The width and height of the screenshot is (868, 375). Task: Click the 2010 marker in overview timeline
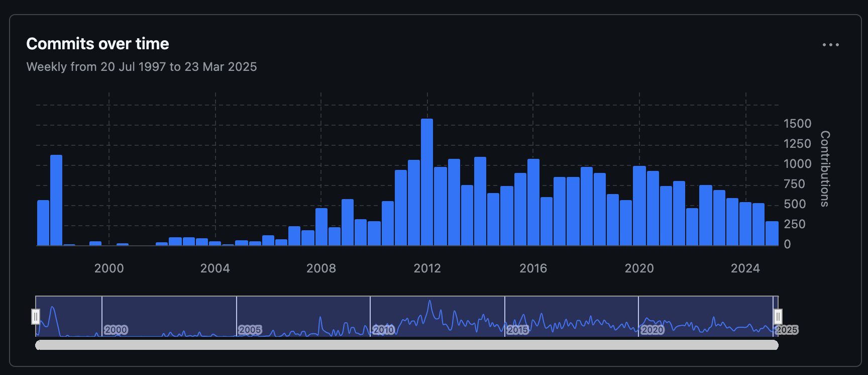point(384,330)
